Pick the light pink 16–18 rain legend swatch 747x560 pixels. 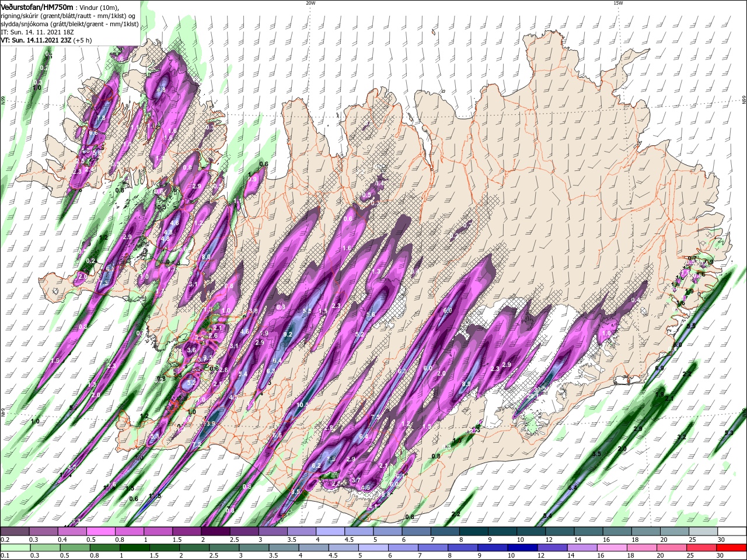[x=613, y=548]
